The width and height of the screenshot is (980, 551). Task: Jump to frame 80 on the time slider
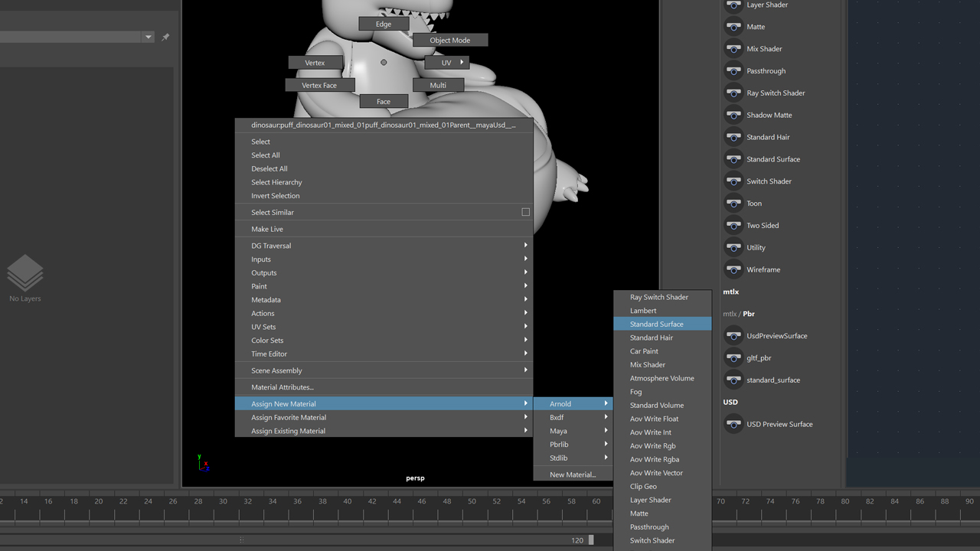coord(845,501)
